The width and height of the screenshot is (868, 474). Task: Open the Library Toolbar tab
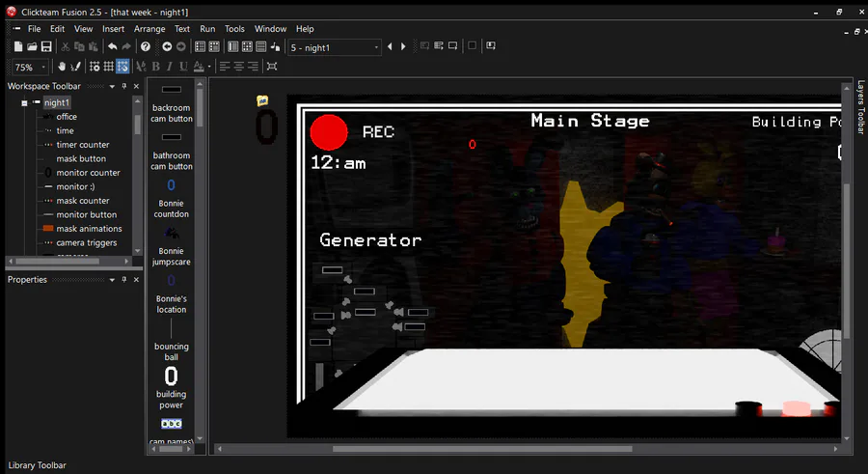(x=37, y=465)
